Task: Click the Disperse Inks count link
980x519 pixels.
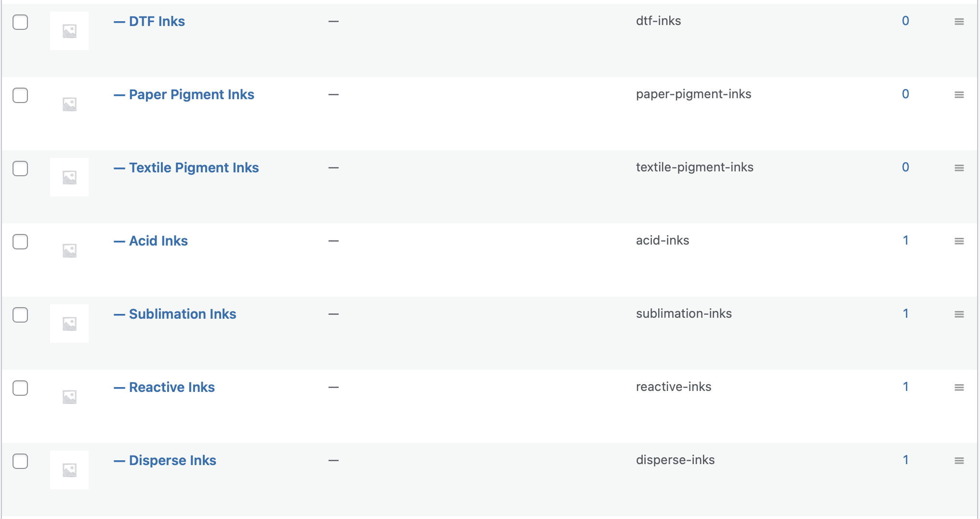Action: click(905, 460)
